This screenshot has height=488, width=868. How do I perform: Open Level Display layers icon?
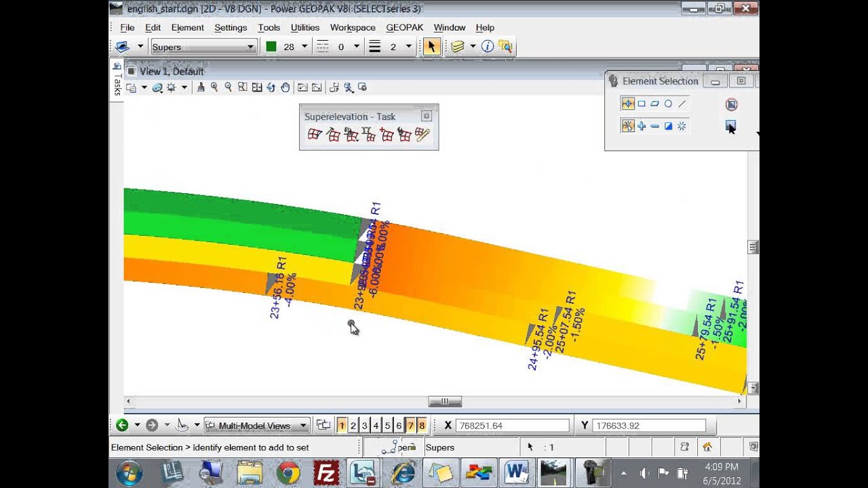pyautogui.click(x=458, y=47)
